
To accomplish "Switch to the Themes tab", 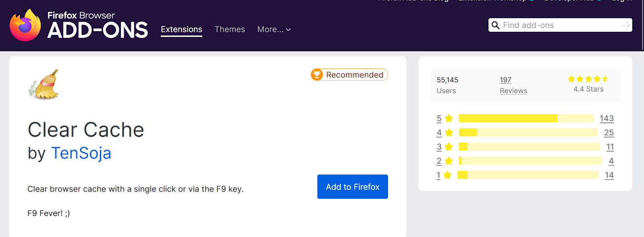I will point(230,29).
